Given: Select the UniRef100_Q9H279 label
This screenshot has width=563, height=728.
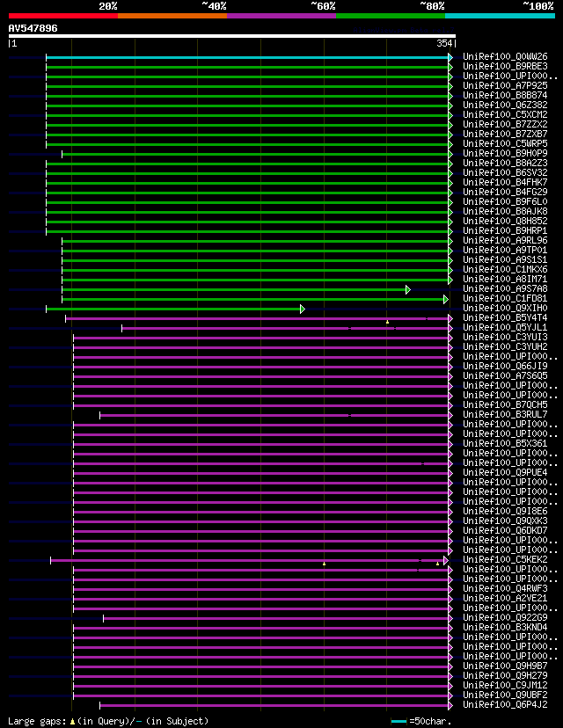Looking at the screenshot, I should pos(506,675).
